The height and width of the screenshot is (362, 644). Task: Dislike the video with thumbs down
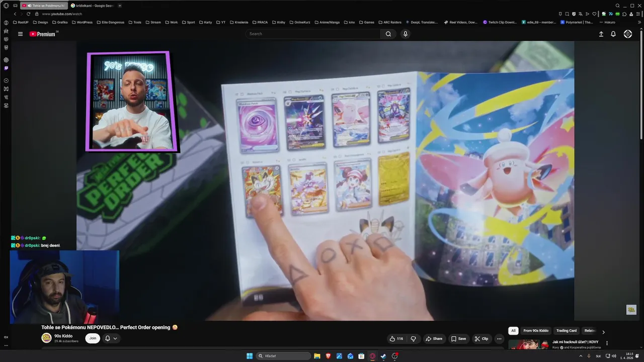pyautogui.click(x=414, y=338)
